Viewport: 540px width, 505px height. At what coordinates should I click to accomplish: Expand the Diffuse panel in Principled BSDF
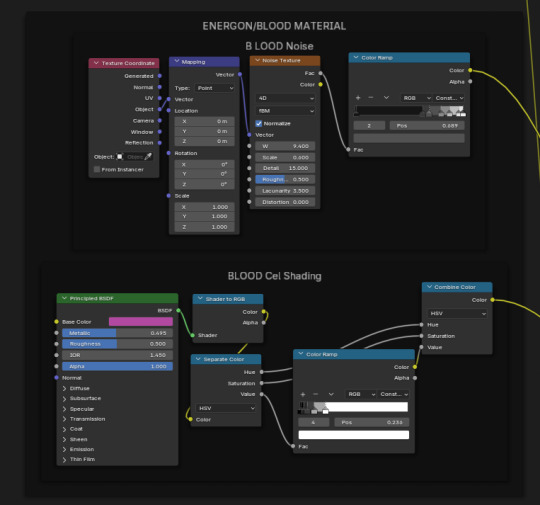64,388
